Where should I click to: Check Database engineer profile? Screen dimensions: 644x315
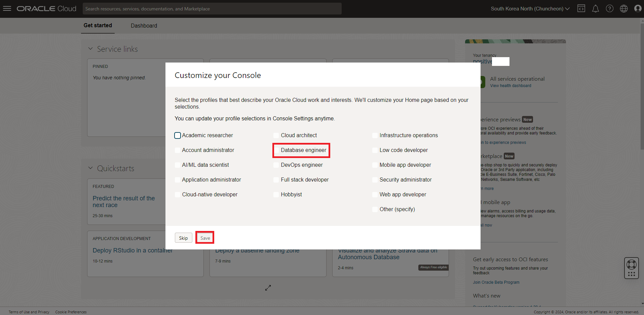(276, 150)
